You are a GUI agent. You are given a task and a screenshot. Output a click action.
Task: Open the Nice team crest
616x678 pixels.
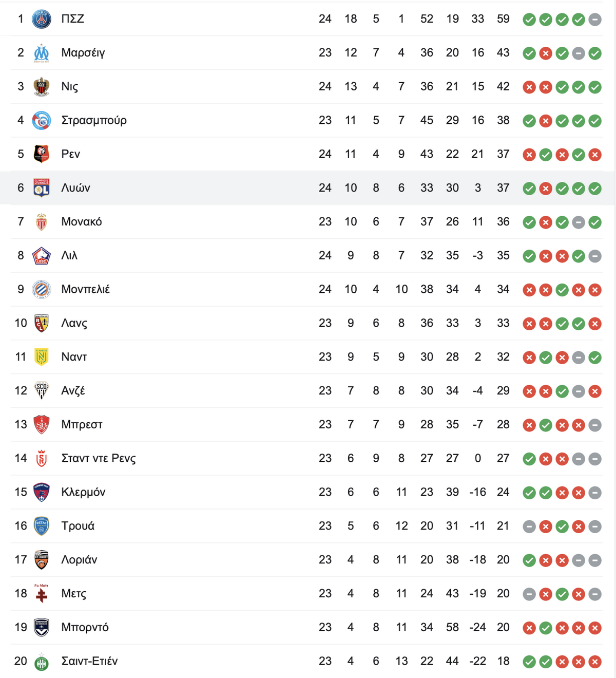(x=42, y=87)
